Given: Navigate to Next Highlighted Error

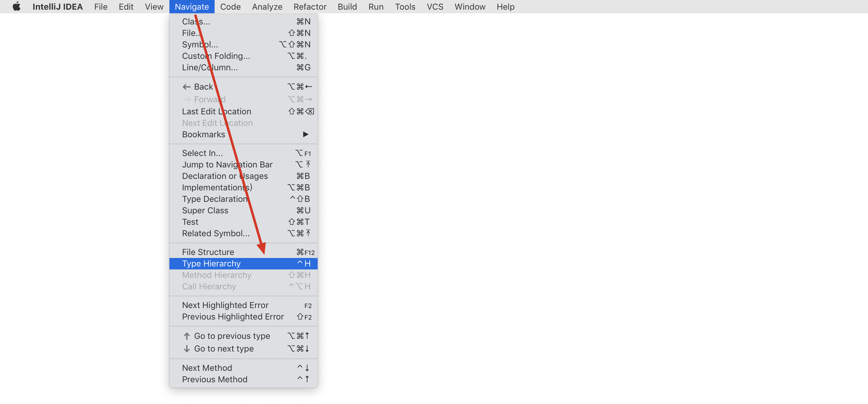Looking at the screenshot, I should (x=225, y=305).
